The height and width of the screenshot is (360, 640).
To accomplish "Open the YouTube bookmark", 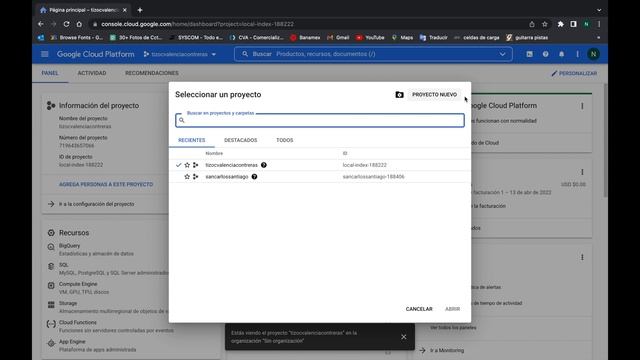I will 370,38.
